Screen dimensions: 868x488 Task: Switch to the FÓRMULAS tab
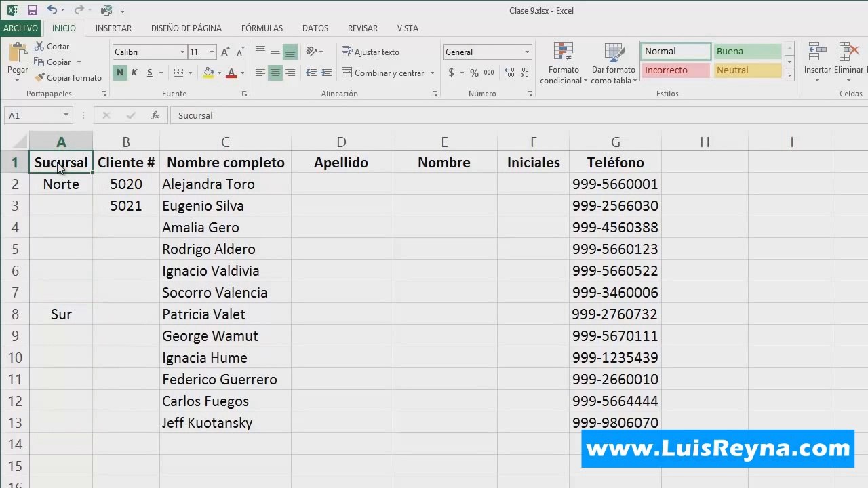[262, 28]
